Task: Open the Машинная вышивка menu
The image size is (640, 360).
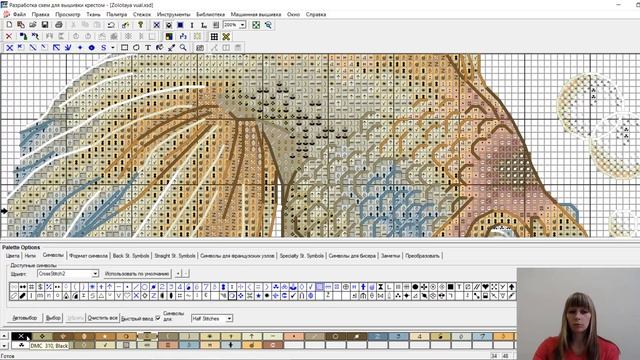Action: click(256, 14)
